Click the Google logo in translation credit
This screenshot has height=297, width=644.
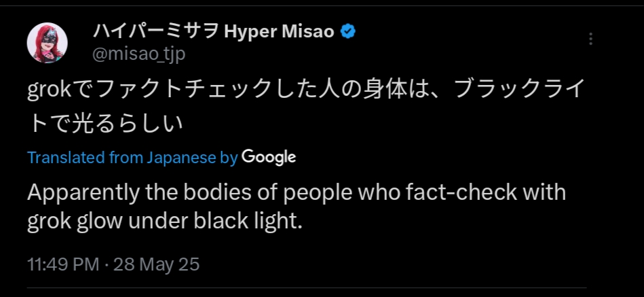(x=269, y=157)
